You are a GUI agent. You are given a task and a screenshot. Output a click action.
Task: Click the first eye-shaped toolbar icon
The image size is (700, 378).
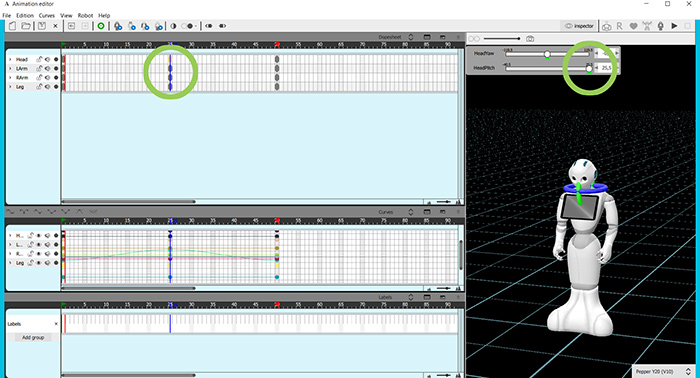(x=208, y=26)
